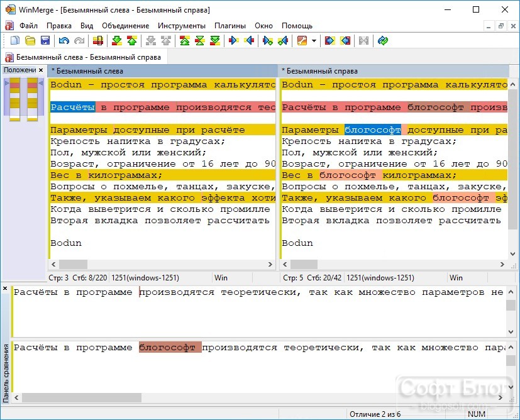Viewport: 520px width, 420px height.
Task: Jump to the first difference icon
Action: pos(185,41)
